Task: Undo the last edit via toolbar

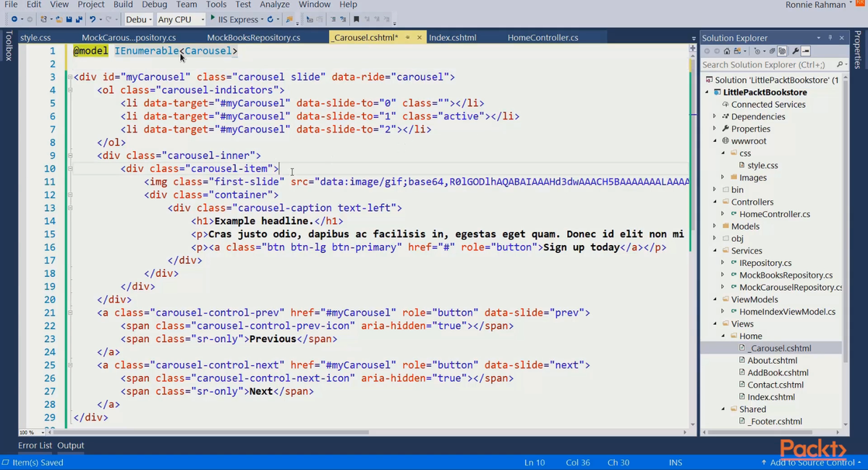Action: click(93, 19)
